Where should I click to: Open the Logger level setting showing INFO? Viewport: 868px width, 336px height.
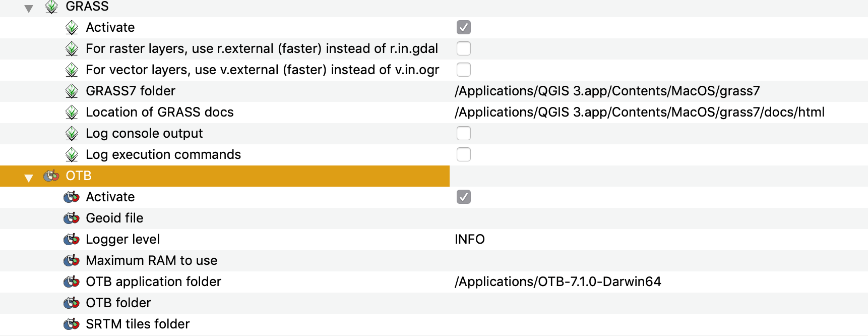[x=469, y=239]
